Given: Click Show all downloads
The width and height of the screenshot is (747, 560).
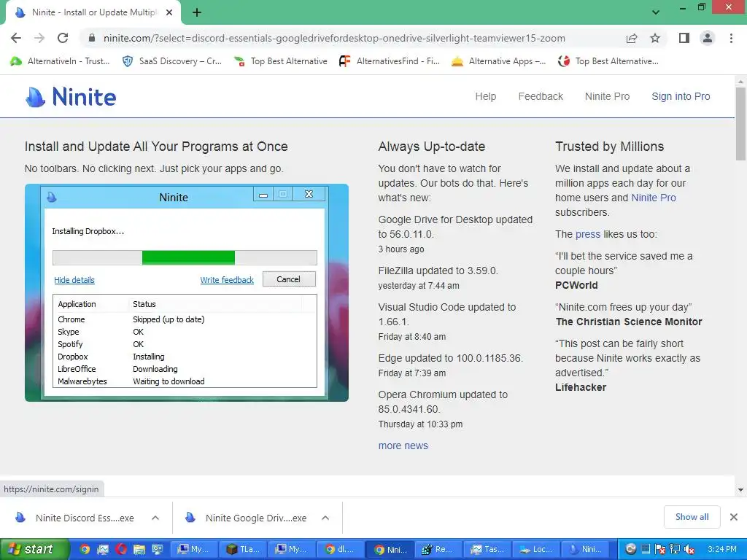Looking at the screenshot, I should point(692,517).
